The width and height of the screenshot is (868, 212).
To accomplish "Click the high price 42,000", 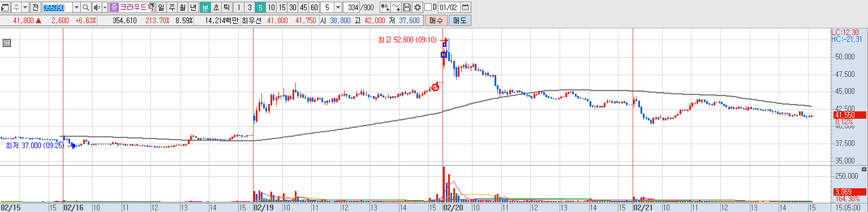I will [375, 20].
